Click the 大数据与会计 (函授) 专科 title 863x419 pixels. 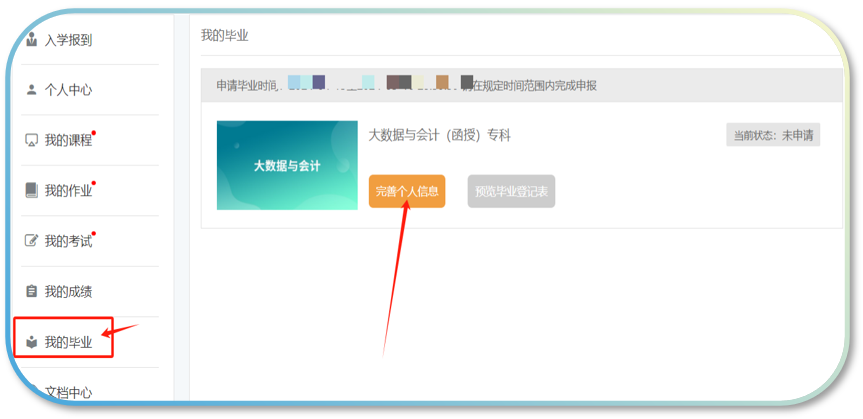[x=439, y=135]
